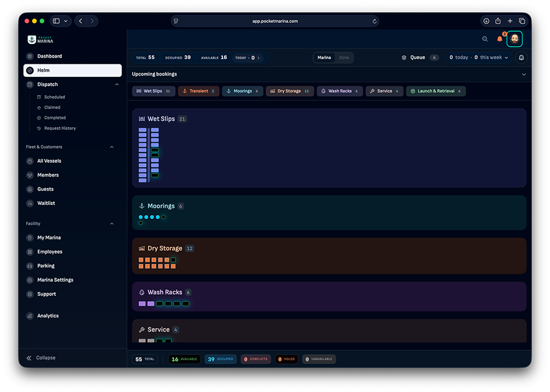Click the 55 Total status chip

[145, 359]
